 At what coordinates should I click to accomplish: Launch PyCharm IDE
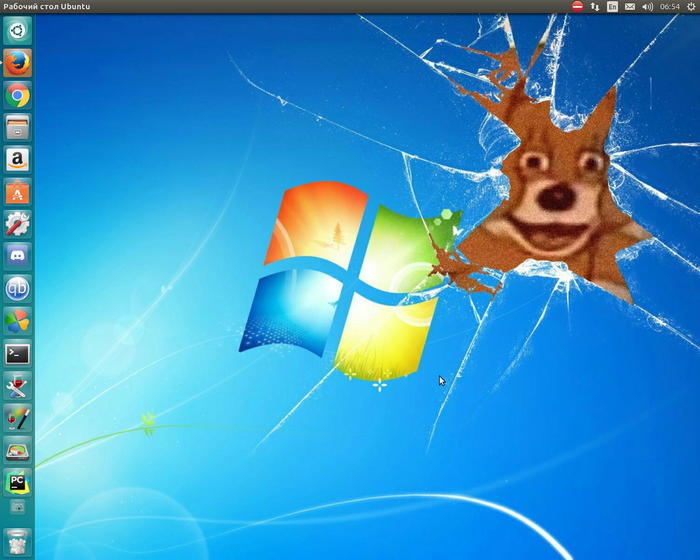(17, 482)
